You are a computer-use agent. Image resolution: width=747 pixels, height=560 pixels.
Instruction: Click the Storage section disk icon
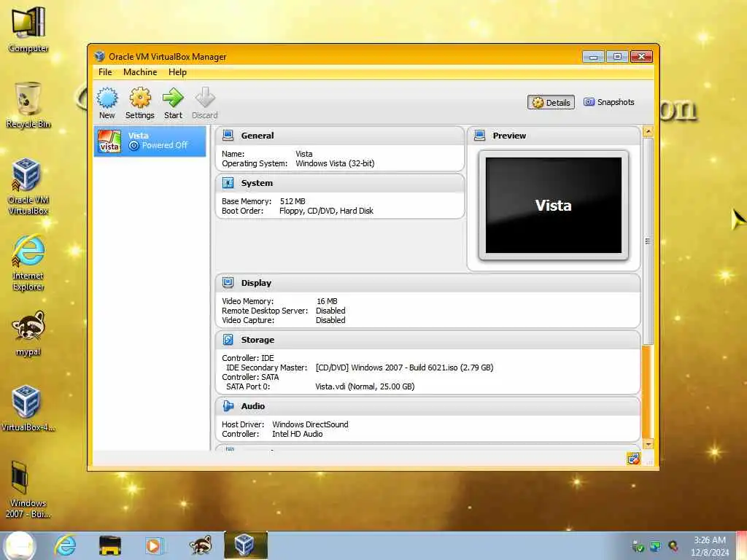[228, 340]
